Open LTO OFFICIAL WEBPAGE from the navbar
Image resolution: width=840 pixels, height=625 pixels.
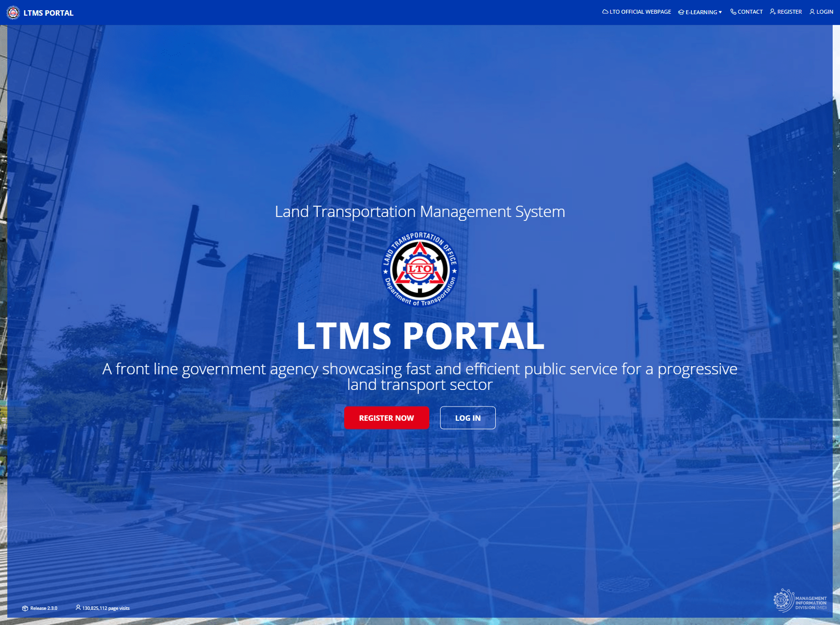tap(640, 11)
